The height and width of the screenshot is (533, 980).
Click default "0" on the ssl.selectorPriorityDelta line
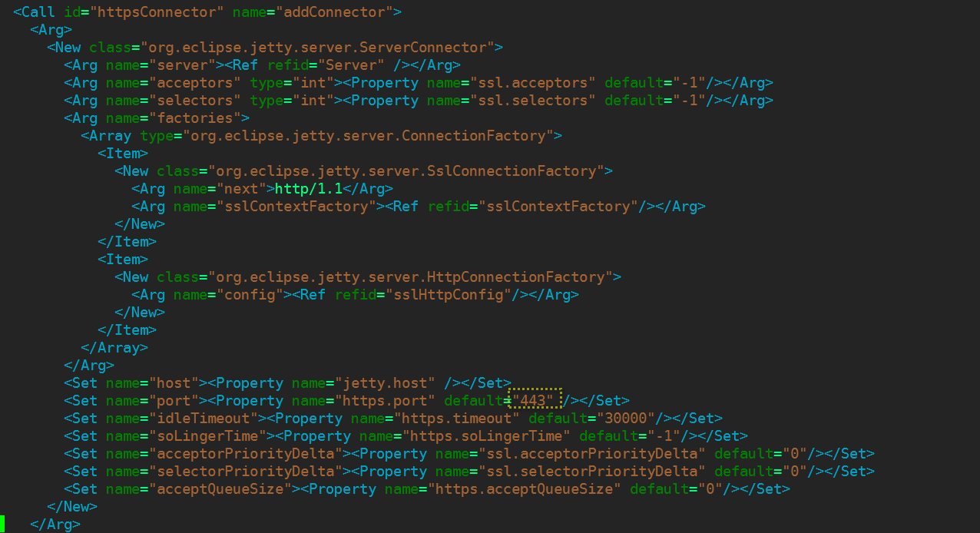pyautogui.click(x=795, y=472)
